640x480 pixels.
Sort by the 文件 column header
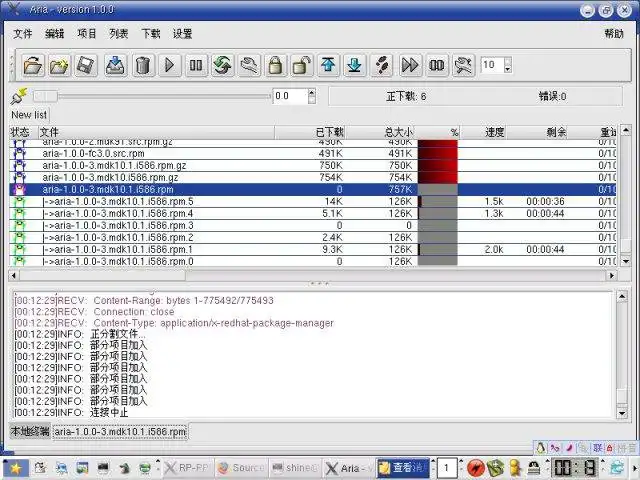coord(156,132)
